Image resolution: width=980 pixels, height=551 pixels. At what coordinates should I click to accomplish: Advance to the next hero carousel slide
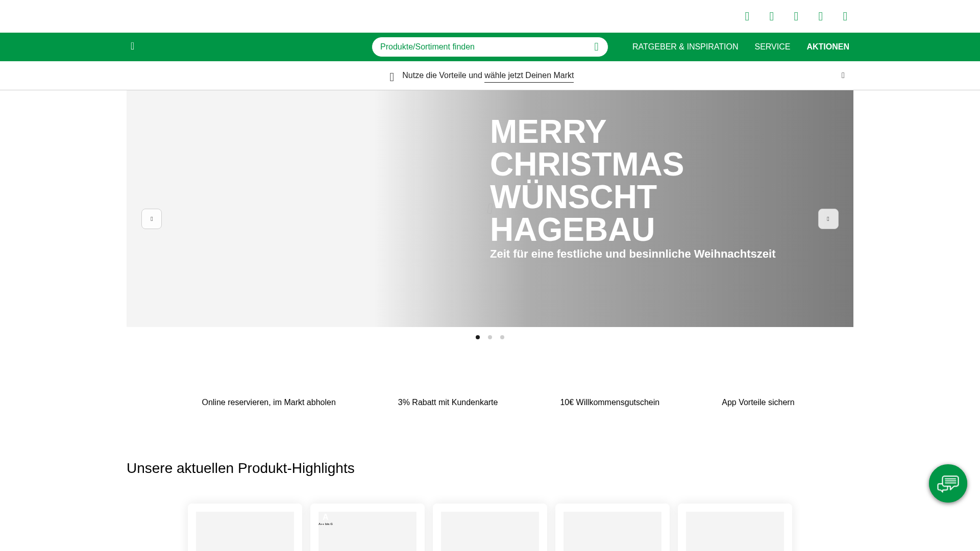click(x=828, y=219)
